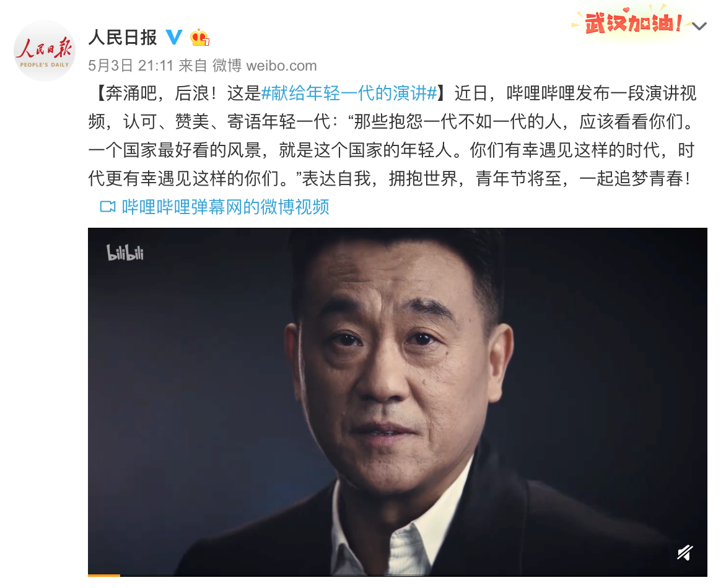The image size is (726, 588).
Task: Click the post headline 奔涌吧，后浪
Action: click(157, 93)
